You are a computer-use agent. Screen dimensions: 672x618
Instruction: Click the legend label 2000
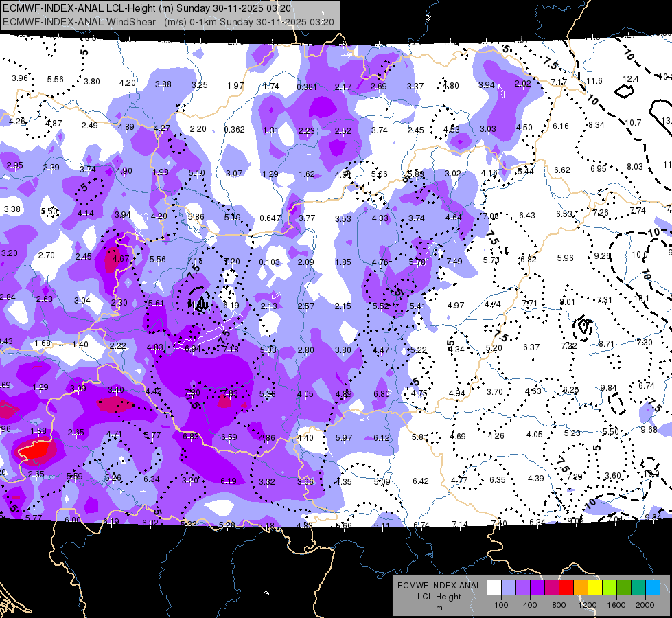[x=645, y=605]
